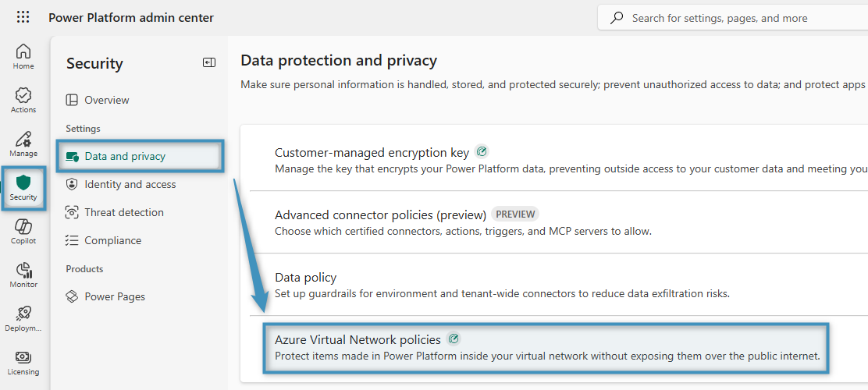Open the Monitor rail icon

[x=23, y=275]
